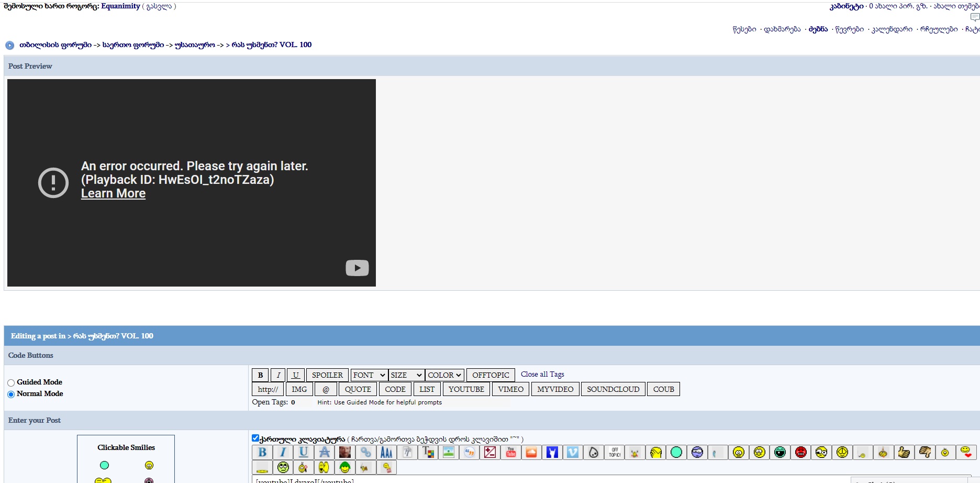
Task: Click the quotation marks icon in the toolbar
Action: click(x=470, y=452)
